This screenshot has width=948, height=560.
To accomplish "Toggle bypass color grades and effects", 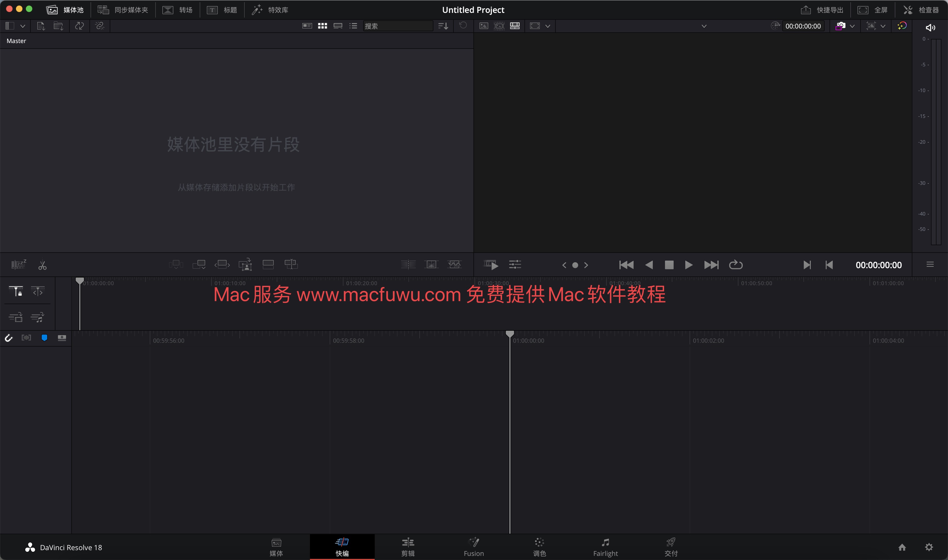I will tap(902, 26).
